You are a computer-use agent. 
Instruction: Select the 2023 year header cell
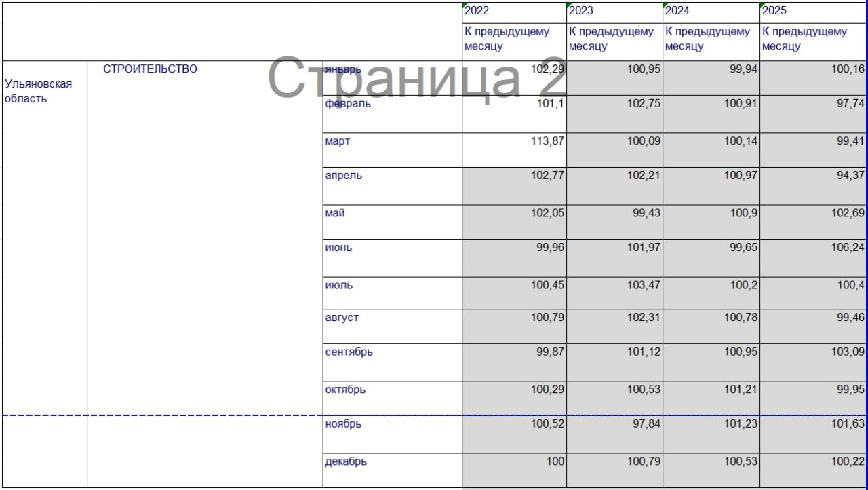[x=614, y=11]
